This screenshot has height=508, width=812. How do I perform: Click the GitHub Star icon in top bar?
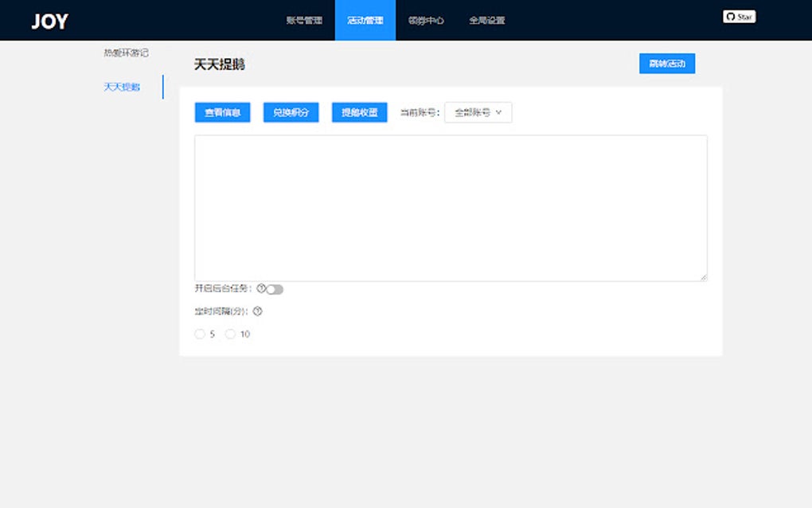739,16
